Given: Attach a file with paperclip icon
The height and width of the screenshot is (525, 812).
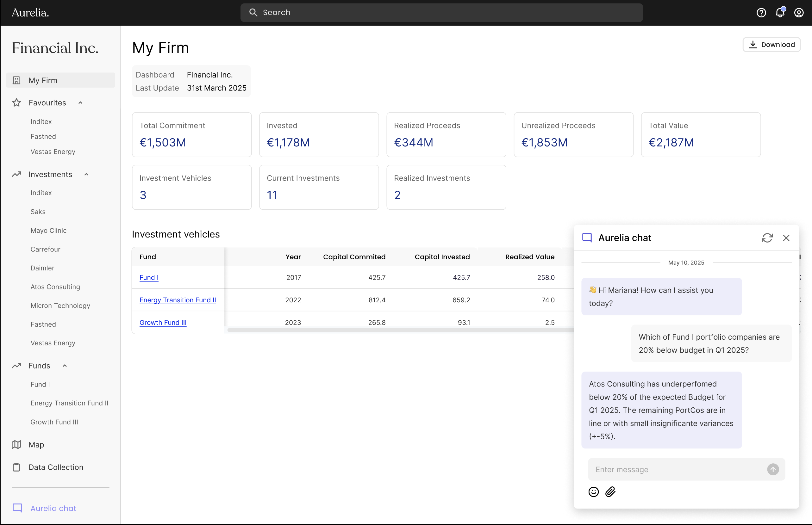Looking at the screenshot, I should click(x=610, y=491).
